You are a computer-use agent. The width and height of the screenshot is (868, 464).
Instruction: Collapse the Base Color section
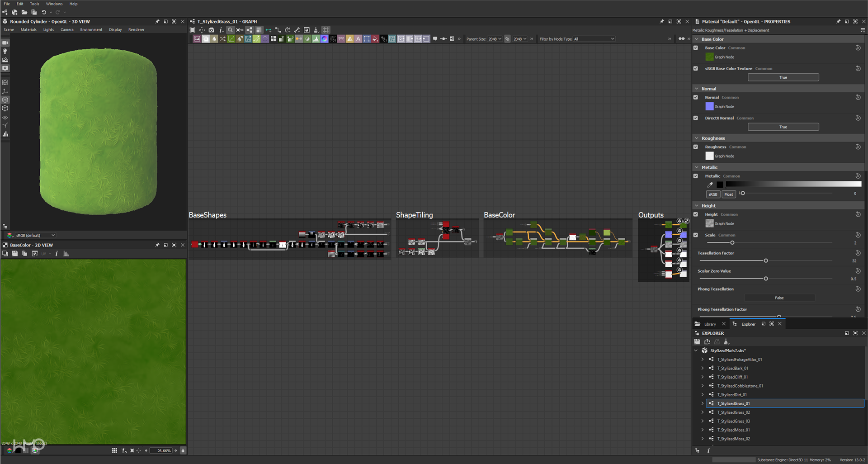click(x=697, y=39)
